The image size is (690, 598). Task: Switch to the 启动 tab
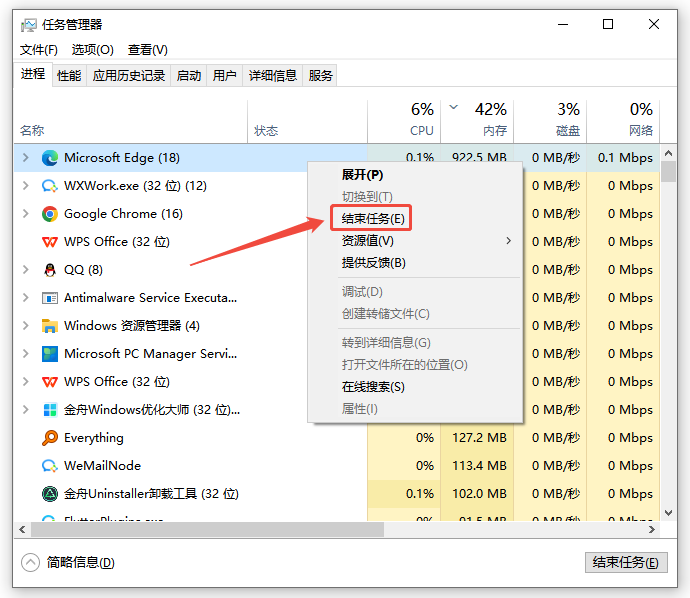[189, 76]
